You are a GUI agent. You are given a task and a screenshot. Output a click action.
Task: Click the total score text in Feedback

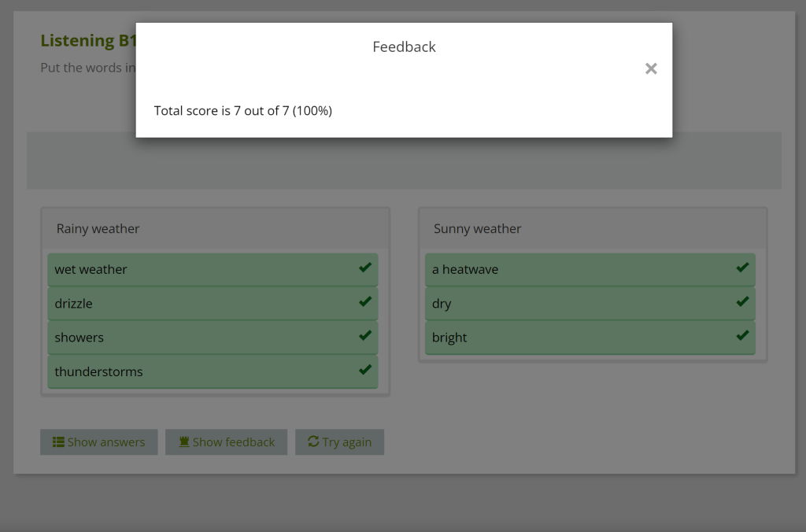pyautogui.click(x=243, y=111)
